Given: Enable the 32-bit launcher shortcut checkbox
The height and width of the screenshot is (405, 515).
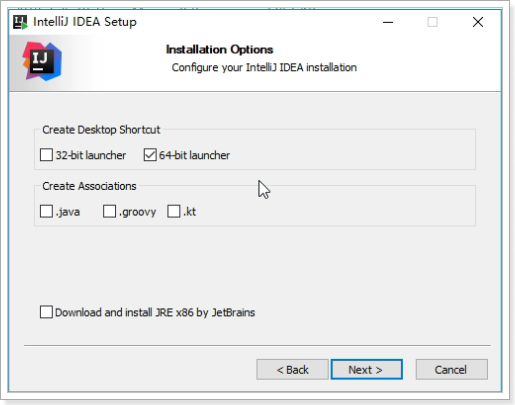Looking at the screenshot, I should (46, 155).
